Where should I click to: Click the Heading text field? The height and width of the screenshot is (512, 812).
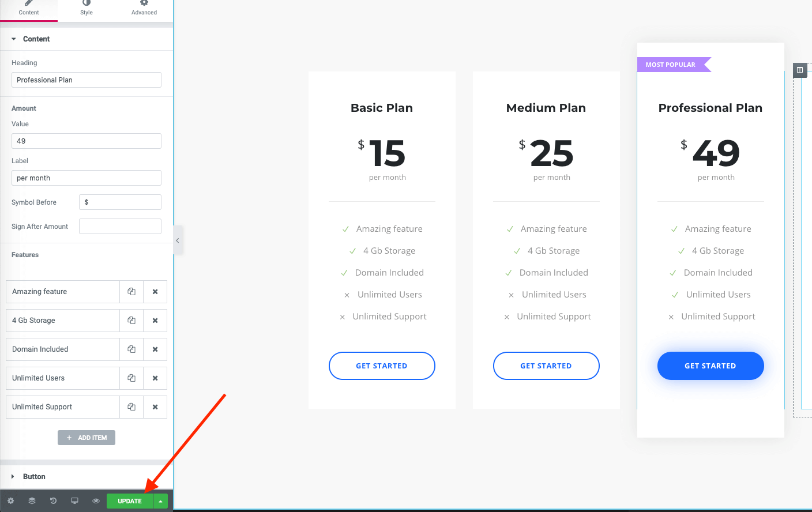pyautogui.click(x=87, y=80)
